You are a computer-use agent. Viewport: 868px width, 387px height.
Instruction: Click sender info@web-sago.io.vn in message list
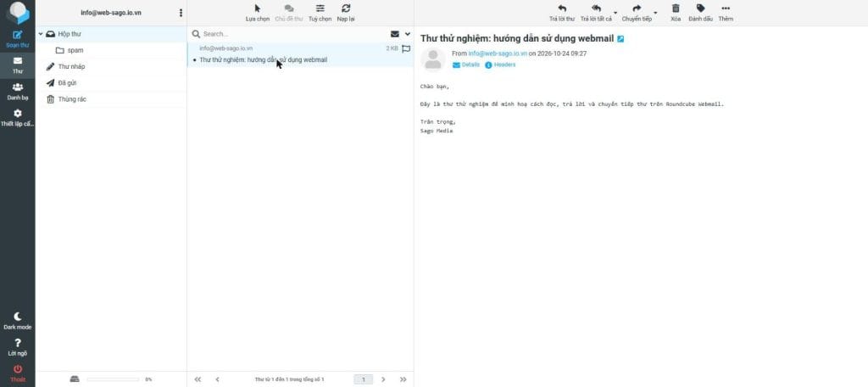click(225, 48)
